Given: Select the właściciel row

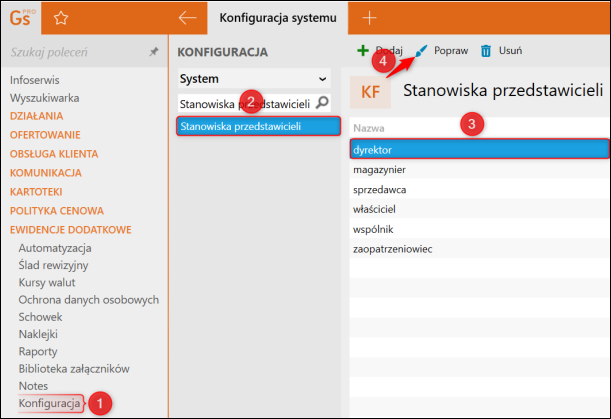Looking at the screenshot, I should (480, 209).
